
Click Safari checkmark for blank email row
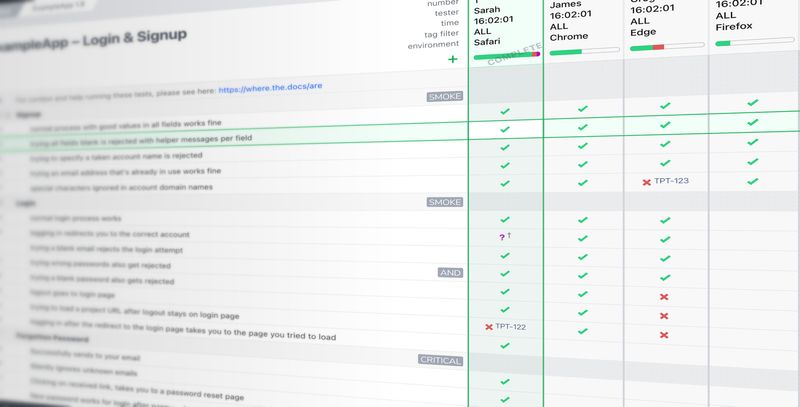click(x=505, y=255)
